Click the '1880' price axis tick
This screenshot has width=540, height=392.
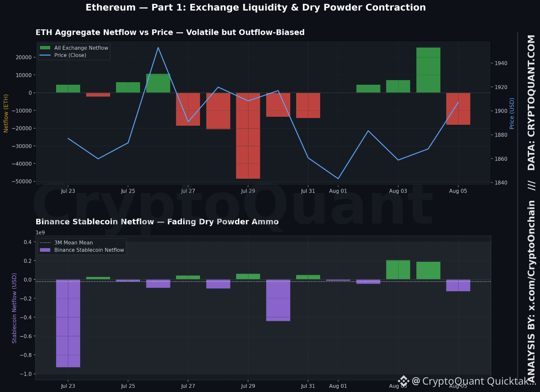pos(501,135)
